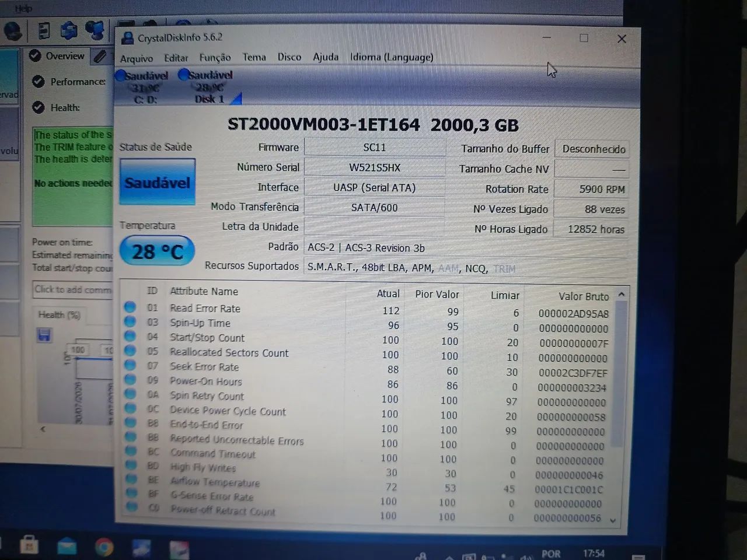747x560 pixels.
Task: Click the Saudável health status button
Action: 157,183
